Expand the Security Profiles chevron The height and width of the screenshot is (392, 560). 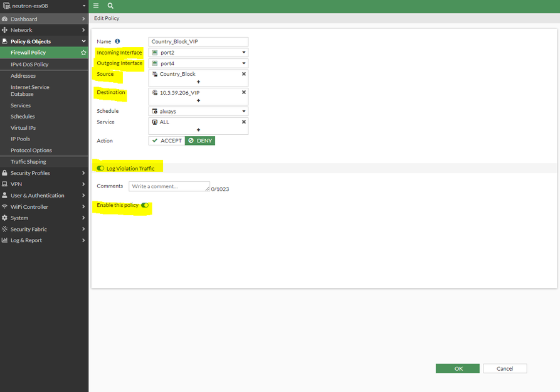click(83, 173)
